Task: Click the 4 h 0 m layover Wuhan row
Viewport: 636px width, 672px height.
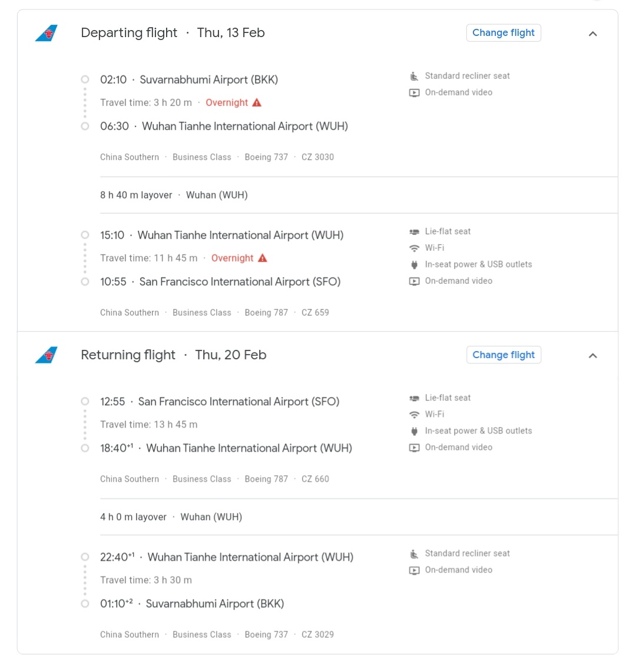Action: pyautogui.click(x=171, y=517)
